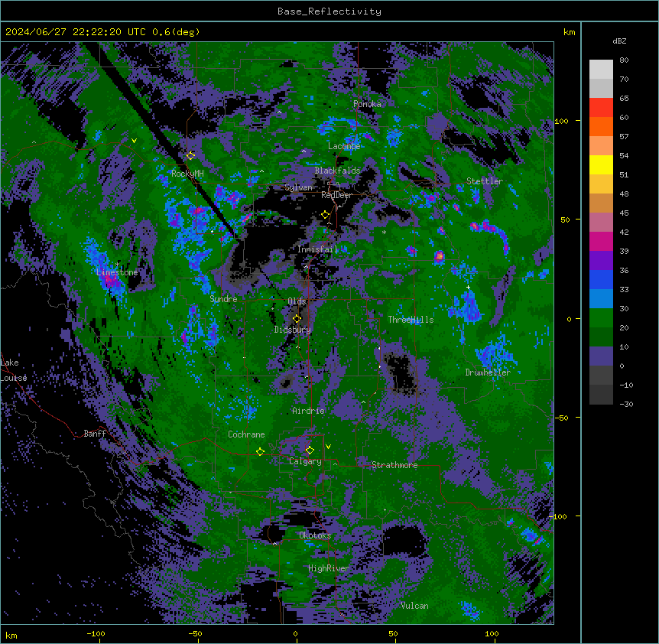659x644 pixels.
Task: Click the Lacombe city label
Action: coord(344,146)
